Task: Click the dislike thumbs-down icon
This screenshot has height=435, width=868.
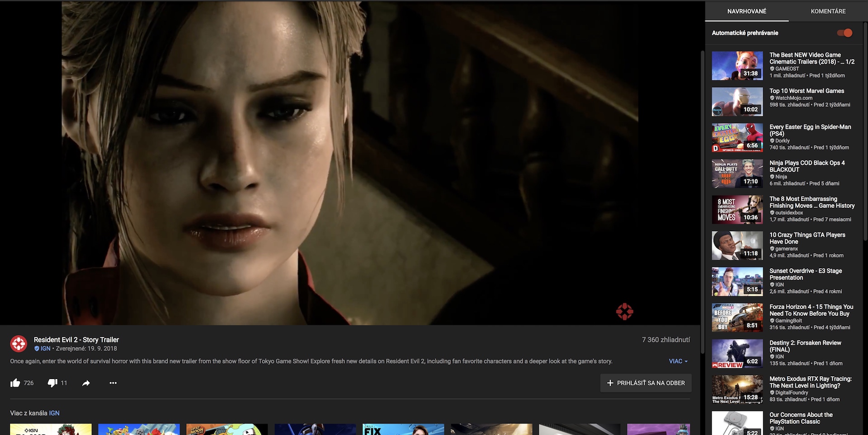Action: coord(52,383)
